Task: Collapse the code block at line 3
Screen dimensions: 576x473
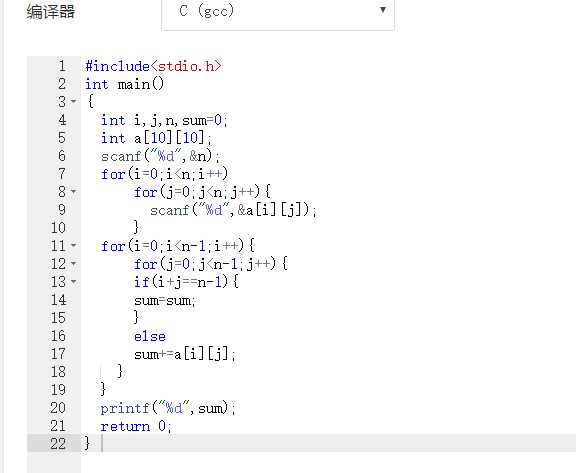Action: (73, 101)
